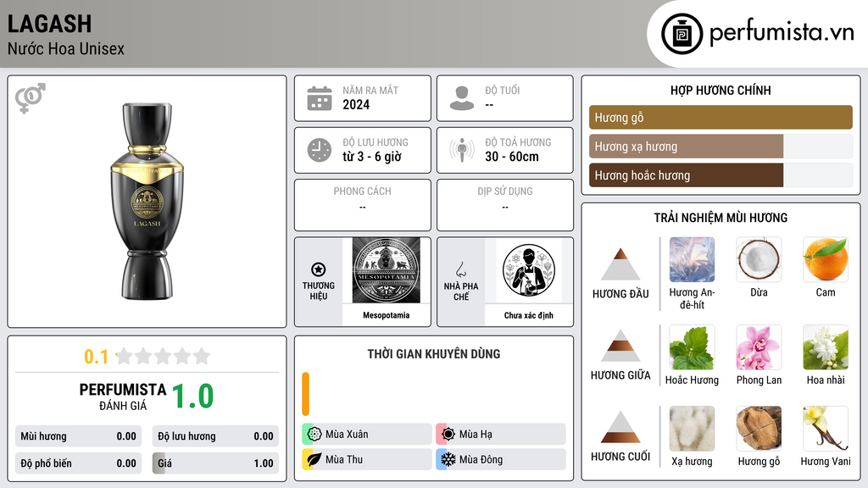Select the Xạ hương musk note image
The height and width of the screenshot is (488, 868).
coord(692,429)
